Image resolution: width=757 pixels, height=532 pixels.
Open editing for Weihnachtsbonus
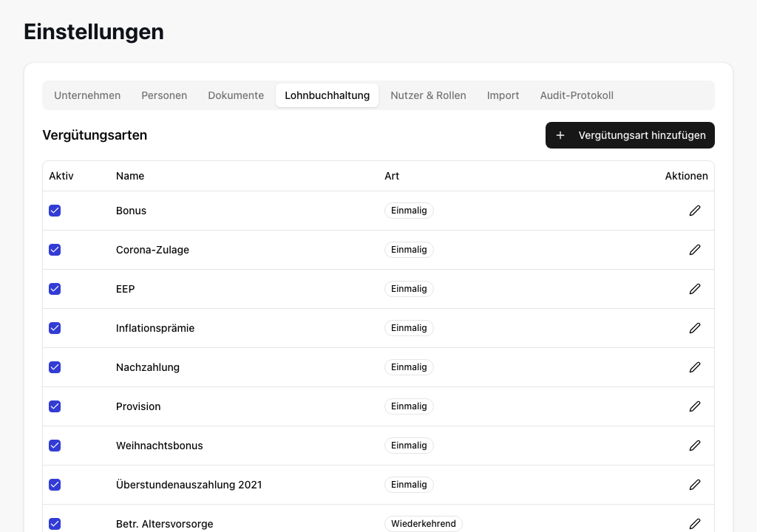(x=695, y=446)
